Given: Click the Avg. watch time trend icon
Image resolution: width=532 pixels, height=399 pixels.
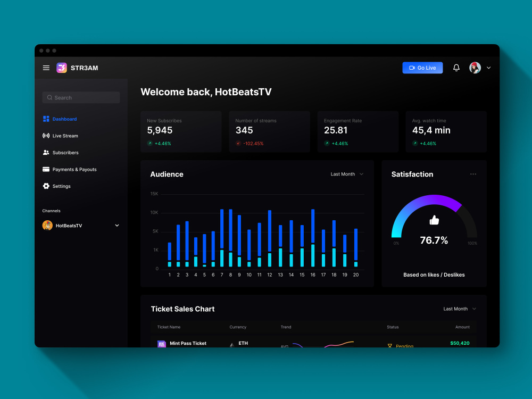Looking at the screenshot, I should (x=415, y=143).
